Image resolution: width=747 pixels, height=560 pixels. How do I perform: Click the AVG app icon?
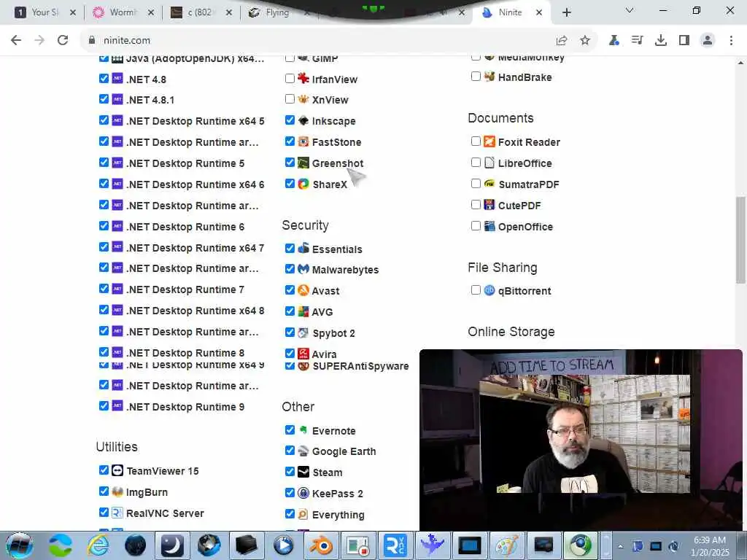point(303,311)
